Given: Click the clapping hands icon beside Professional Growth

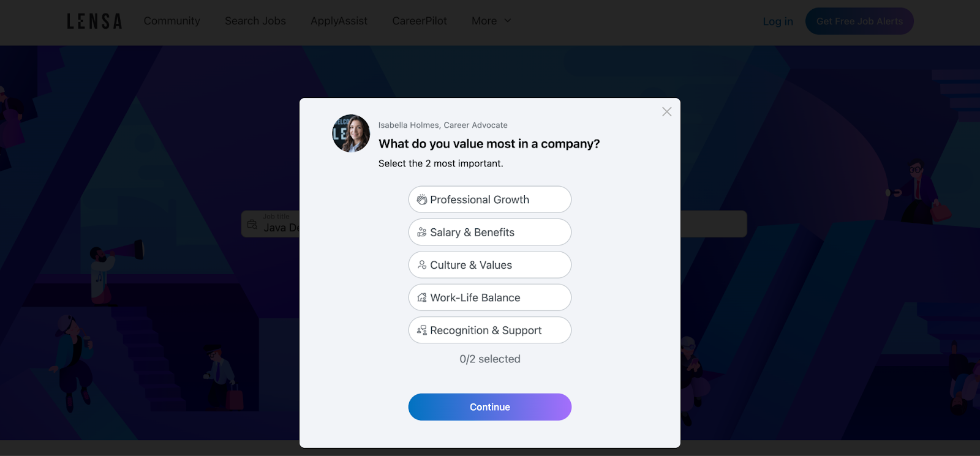Looking at the screenshot, I should 422,200.
